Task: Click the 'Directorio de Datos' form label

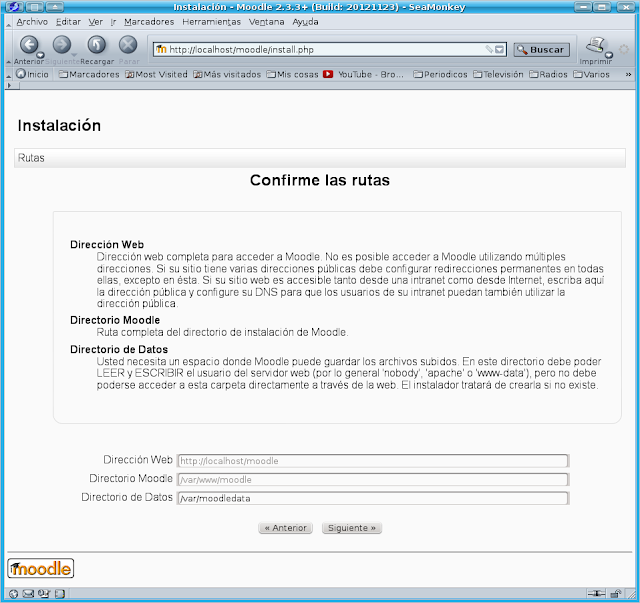Action: (127, 497)
